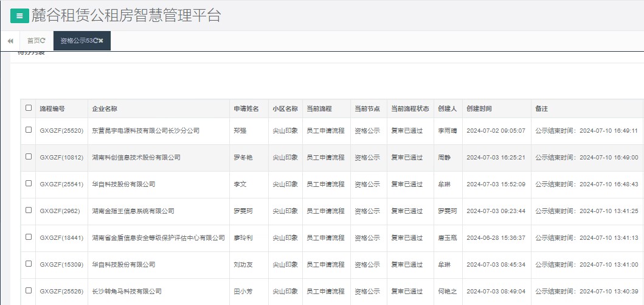
Task: Click creator 何艳之 cell
Action: [x=447, y=292]
